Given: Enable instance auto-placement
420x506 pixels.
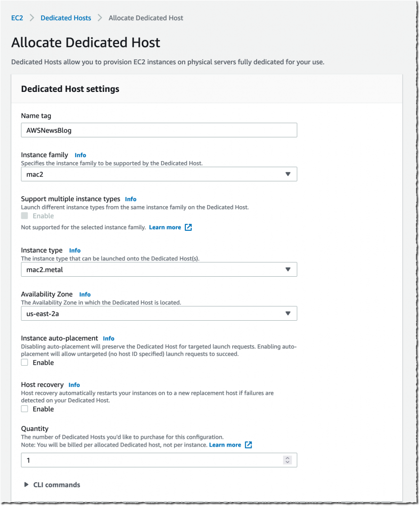Looking at the screenshot, I should click(x=23, y=362).
